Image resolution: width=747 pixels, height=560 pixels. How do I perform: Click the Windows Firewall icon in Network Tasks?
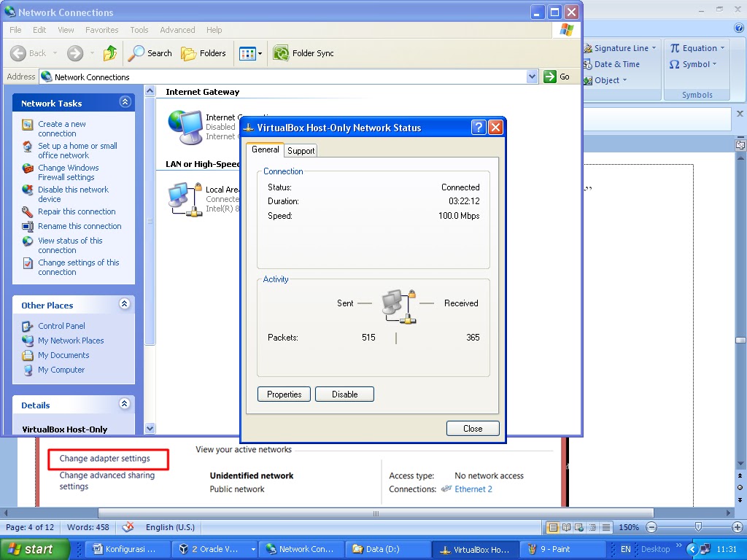28,168
